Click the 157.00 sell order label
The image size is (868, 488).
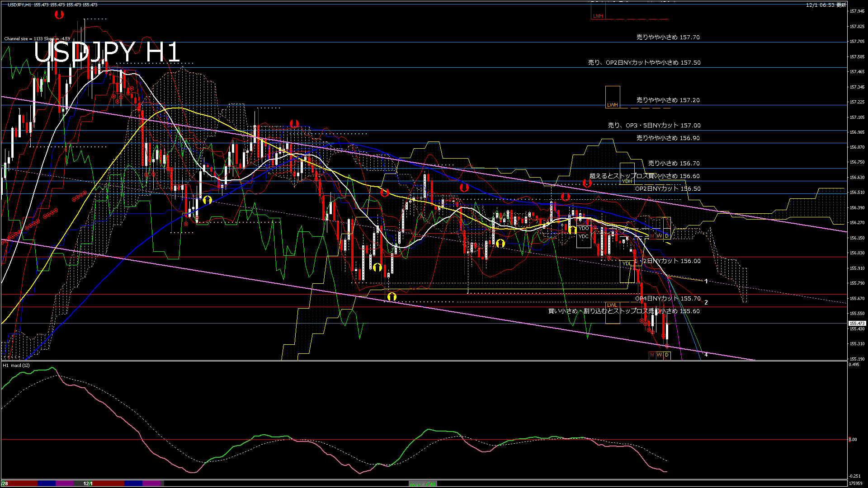tap(654, 125)
